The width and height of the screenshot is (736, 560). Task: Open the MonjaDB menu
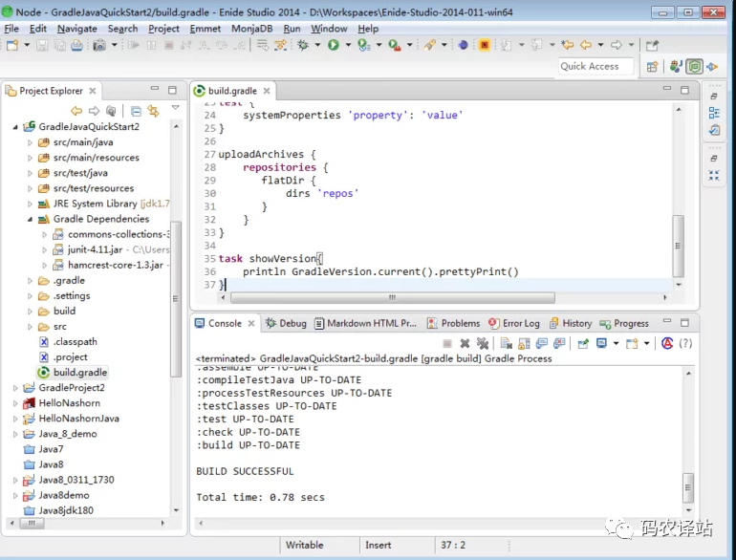pyautogui.click(x=252, y=29)
